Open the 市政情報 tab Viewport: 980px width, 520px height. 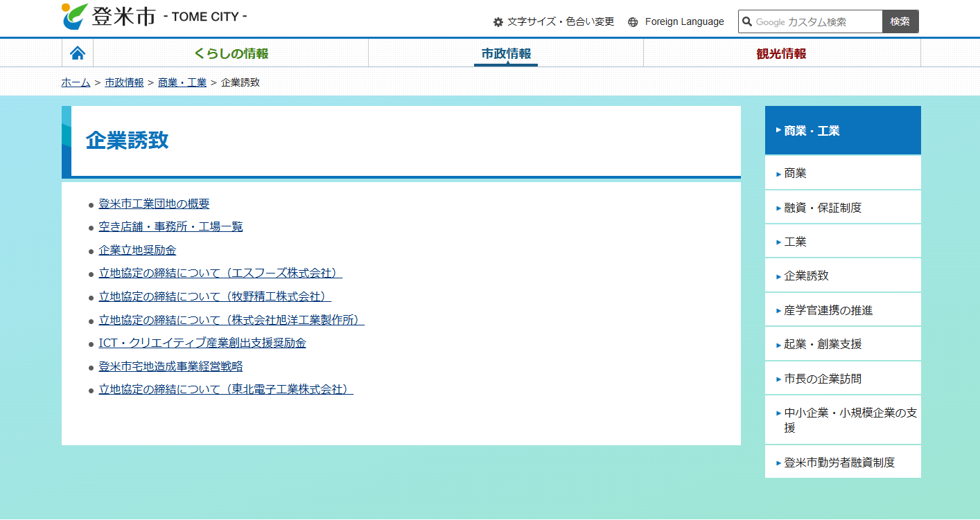506,53
